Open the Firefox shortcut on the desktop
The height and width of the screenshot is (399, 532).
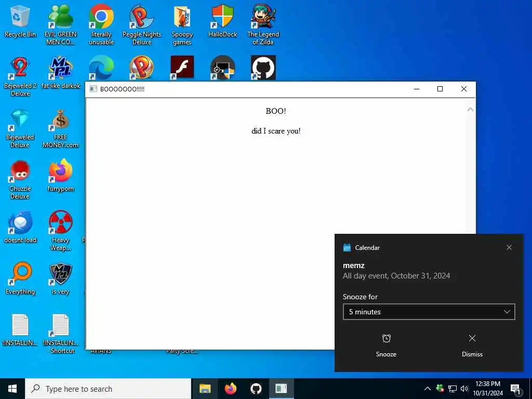point(61,176)
